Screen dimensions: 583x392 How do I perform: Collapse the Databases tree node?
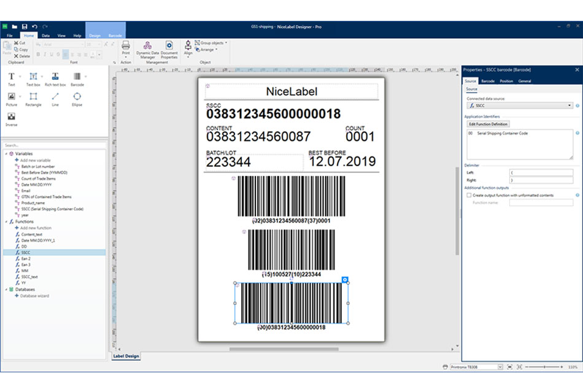[6, 289]
